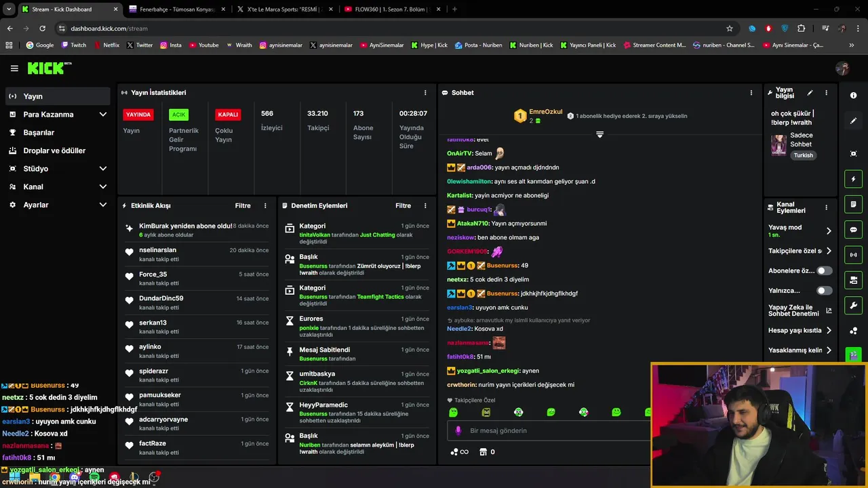Click the video camera icon in right sidebar
The width and height of the screenshot is (868, 488).
click(853, 280)
